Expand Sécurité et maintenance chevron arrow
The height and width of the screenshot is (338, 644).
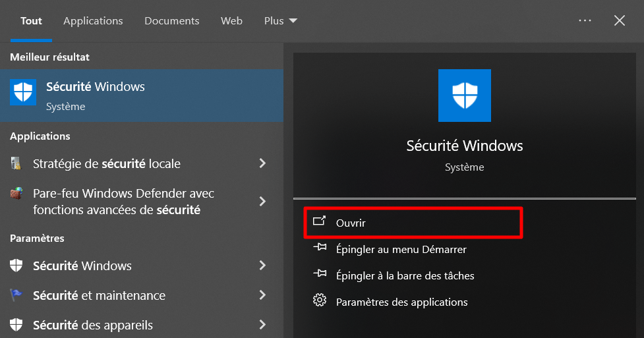tap(262, 295)
